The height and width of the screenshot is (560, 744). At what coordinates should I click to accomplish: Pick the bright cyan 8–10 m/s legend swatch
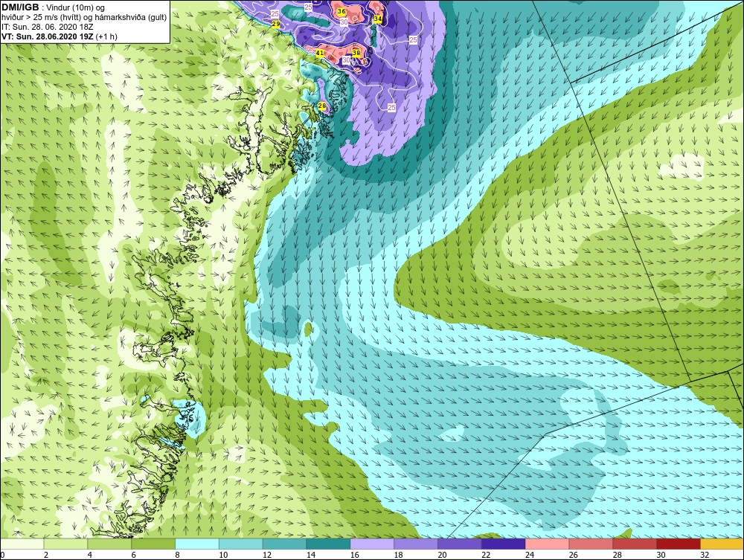pyautogui.click(x=197, y=544)
